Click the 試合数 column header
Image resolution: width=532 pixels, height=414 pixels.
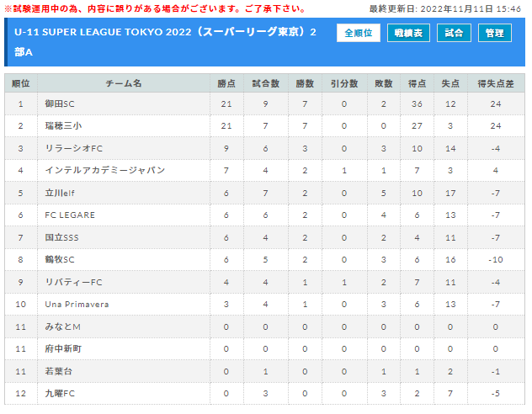pos(265,83)
